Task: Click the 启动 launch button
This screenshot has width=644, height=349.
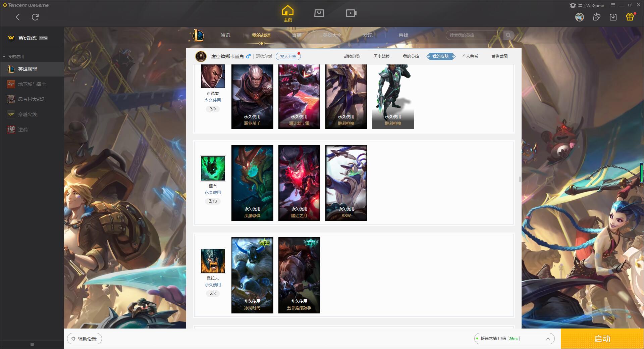Action: pyautogui.click(x=602, y=339)
